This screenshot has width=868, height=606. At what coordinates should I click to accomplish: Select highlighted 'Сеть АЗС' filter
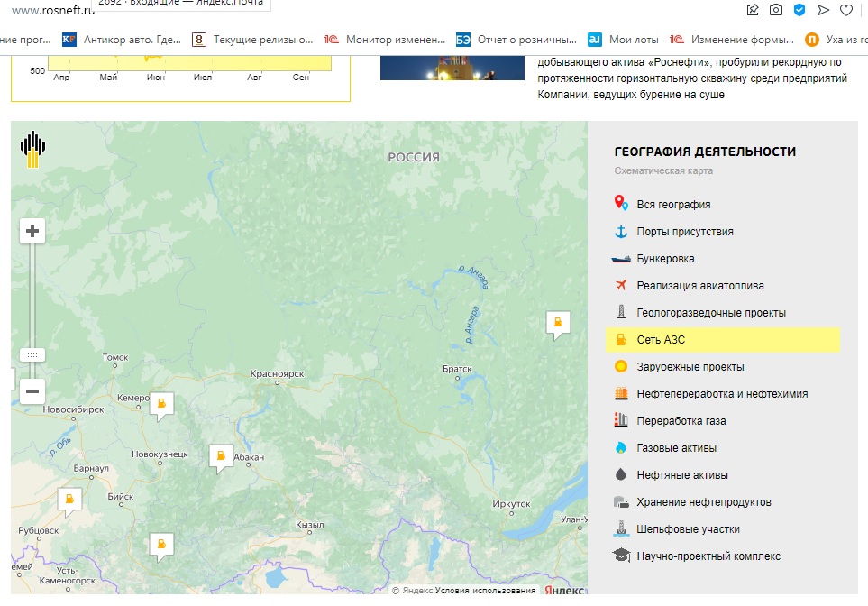coord(723,340)
